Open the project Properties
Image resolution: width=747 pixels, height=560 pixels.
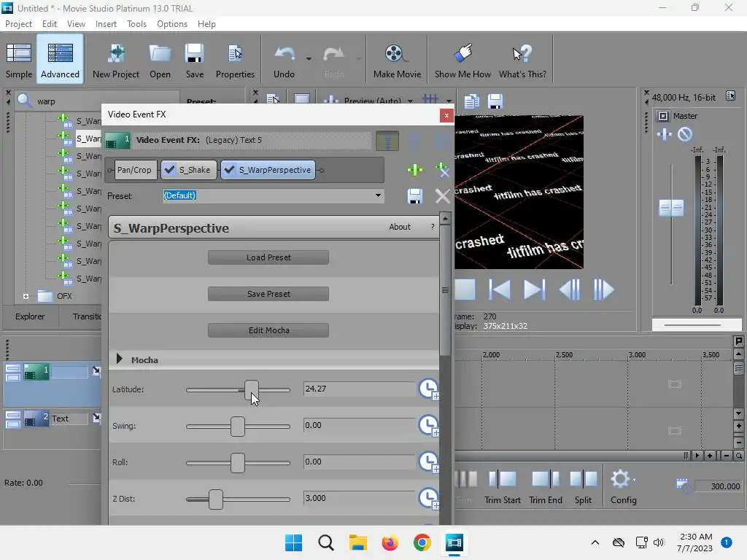pyautogui.click(x=235, y=60)
